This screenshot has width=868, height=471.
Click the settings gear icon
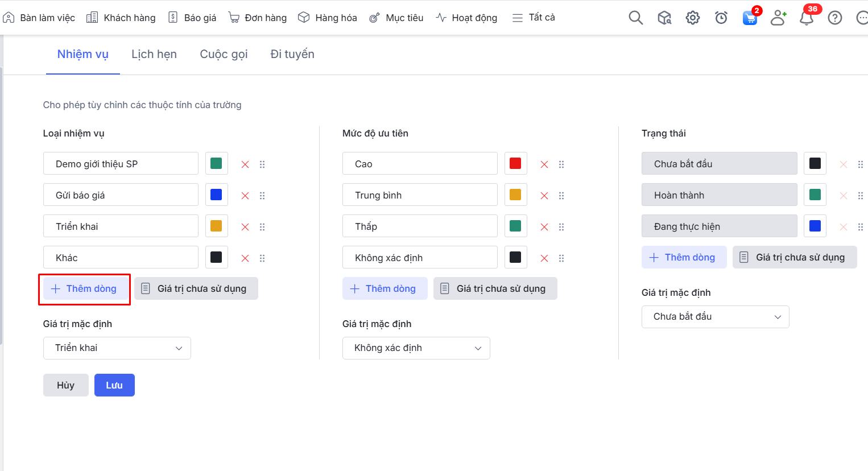pyautogui.click(x=692, y=18)
